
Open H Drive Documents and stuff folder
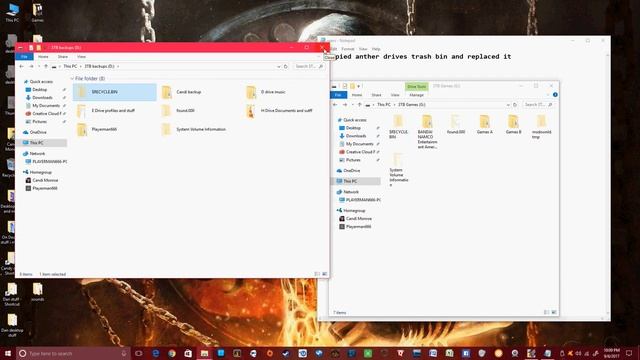click(x=279, y=111)
